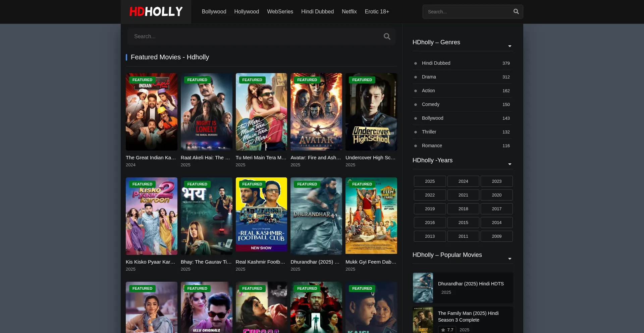644x333 pixels.
Task: Collapse the HDholly -Years panel
Action: click(509, 164)
